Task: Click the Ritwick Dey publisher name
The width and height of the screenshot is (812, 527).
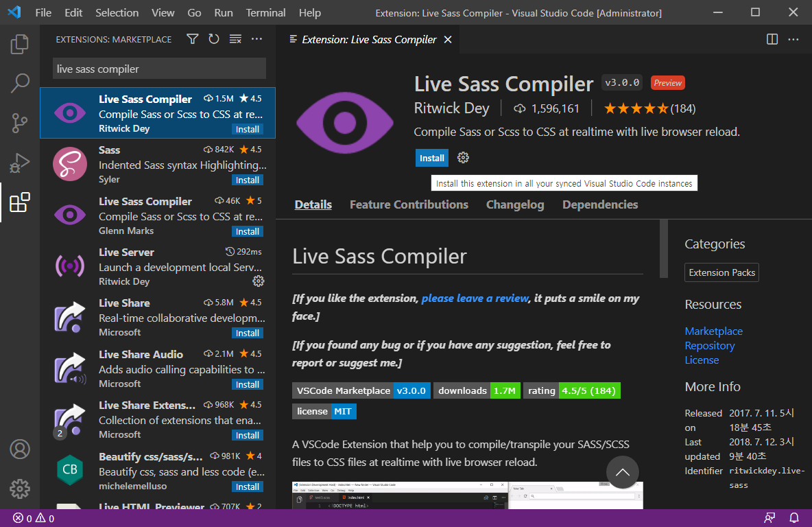Action: click(x=451, y=108)
